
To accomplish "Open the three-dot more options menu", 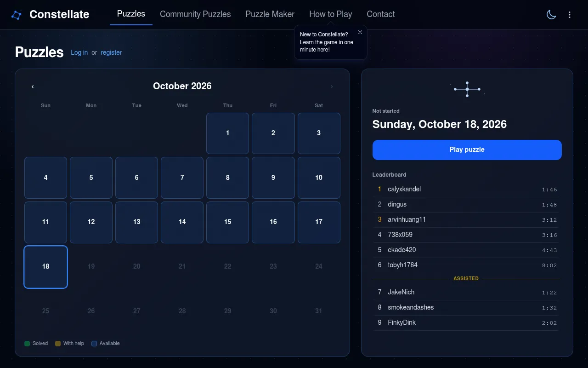I will click(570, 15).
